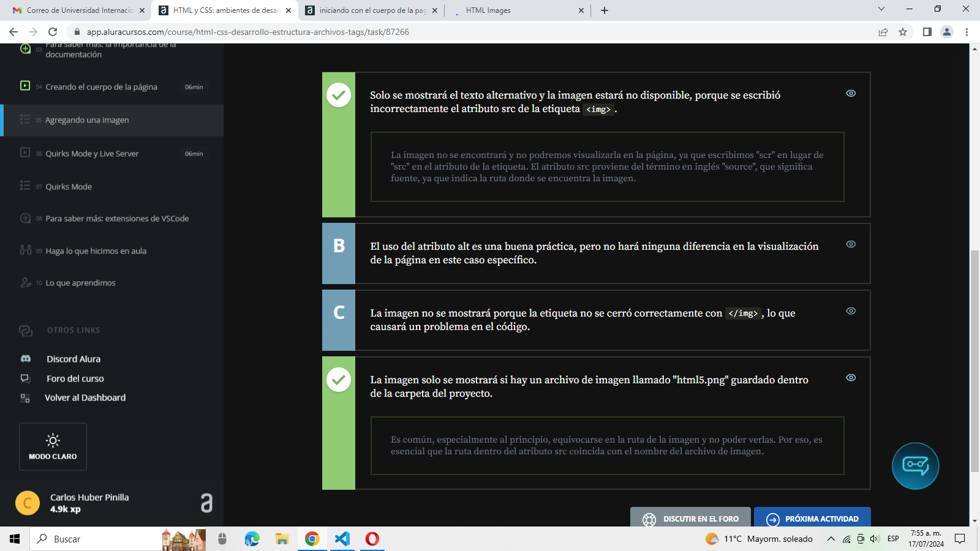The height and width of the screenshot is (551, 980).
Task: Open the Chrome profile icon
Action: point(947,32)
